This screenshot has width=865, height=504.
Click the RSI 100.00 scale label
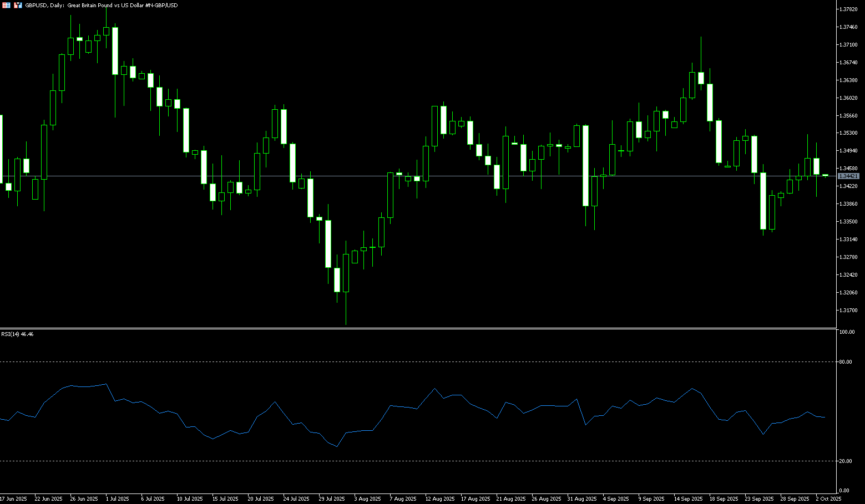click(x=847, y=332)
